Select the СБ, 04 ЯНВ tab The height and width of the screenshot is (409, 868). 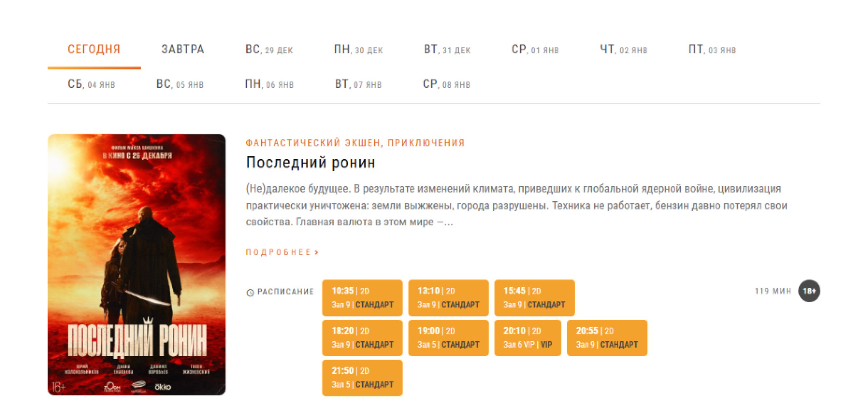(91, 84)
